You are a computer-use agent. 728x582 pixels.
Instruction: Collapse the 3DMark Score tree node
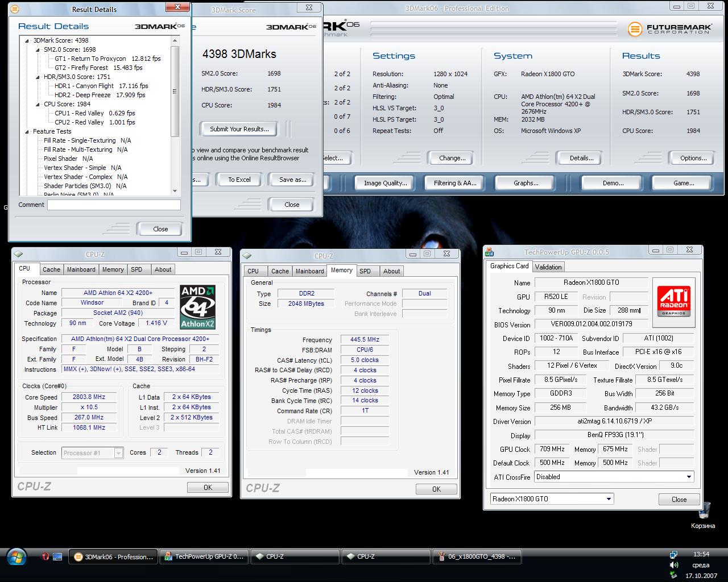pos(27,40)
